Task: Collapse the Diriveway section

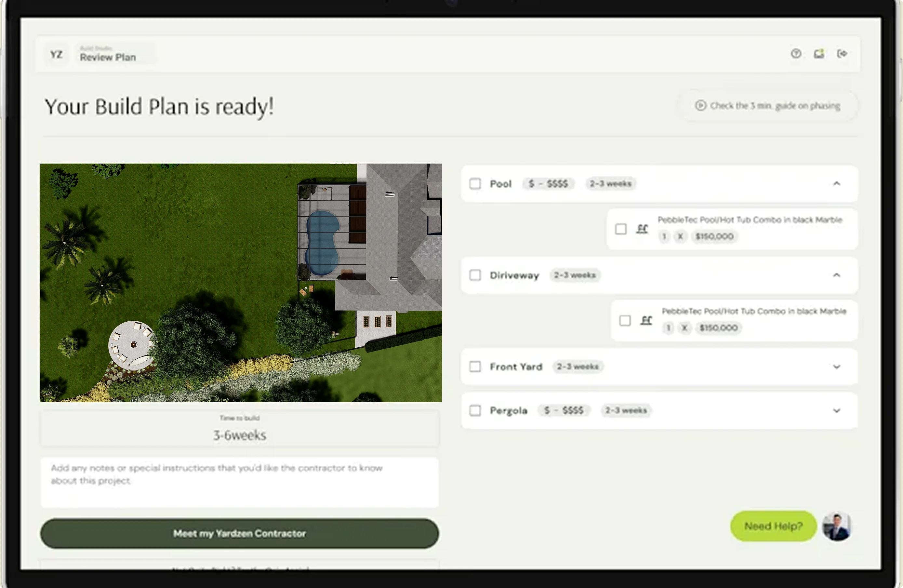Action: tap(836, 275)
